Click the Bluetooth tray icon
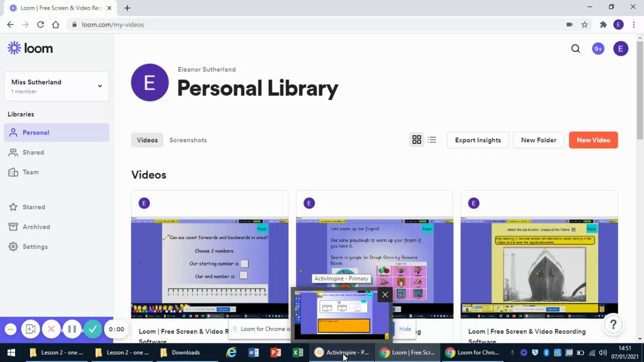This screenshot has height=362, width=644. tap(546, 352)
